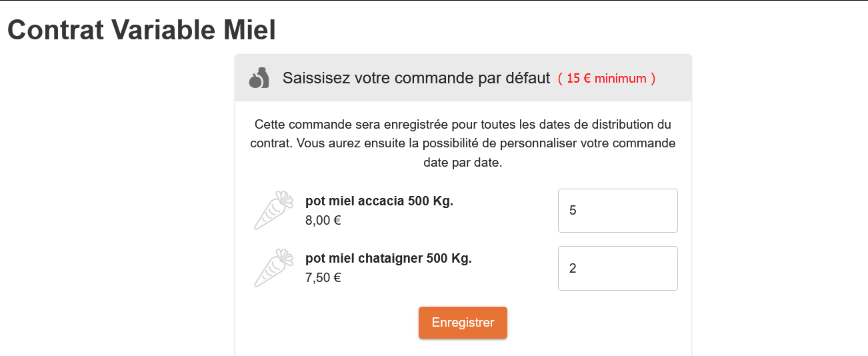
Task: Select the 'pot miel accacia 500 Kg.' product name
Action: [379, 201]
